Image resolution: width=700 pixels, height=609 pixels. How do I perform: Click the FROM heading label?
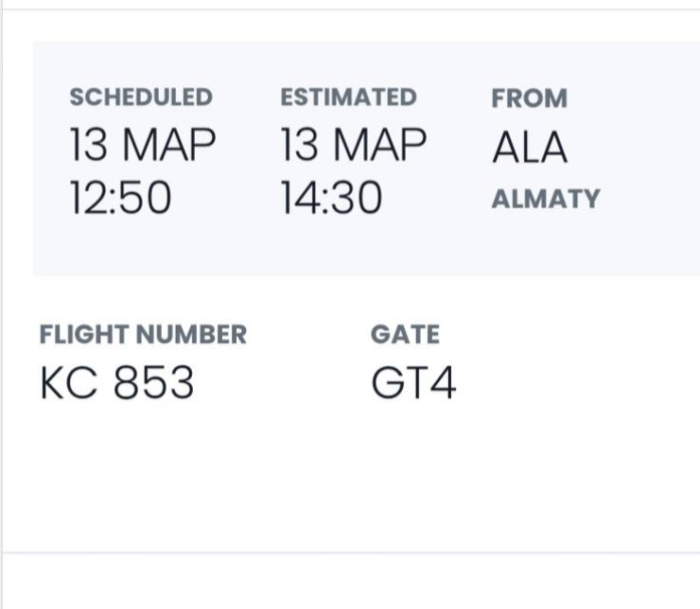pos(529,98)
